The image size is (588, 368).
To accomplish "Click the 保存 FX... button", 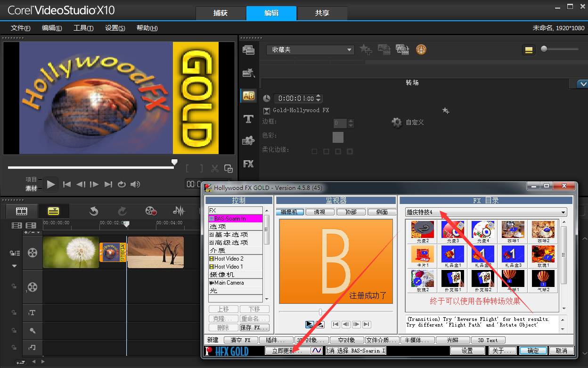I will (254, 327).
